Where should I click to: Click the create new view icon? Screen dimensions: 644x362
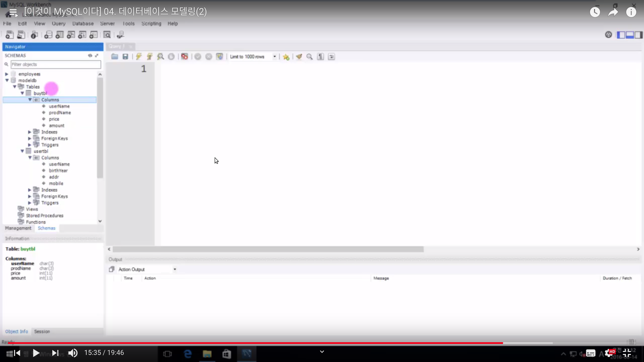click(71, 35)
